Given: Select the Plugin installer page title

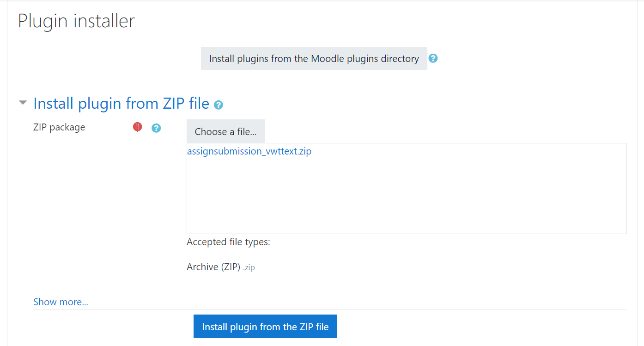Looking at the screenshot, I should [x=76, y=20].
